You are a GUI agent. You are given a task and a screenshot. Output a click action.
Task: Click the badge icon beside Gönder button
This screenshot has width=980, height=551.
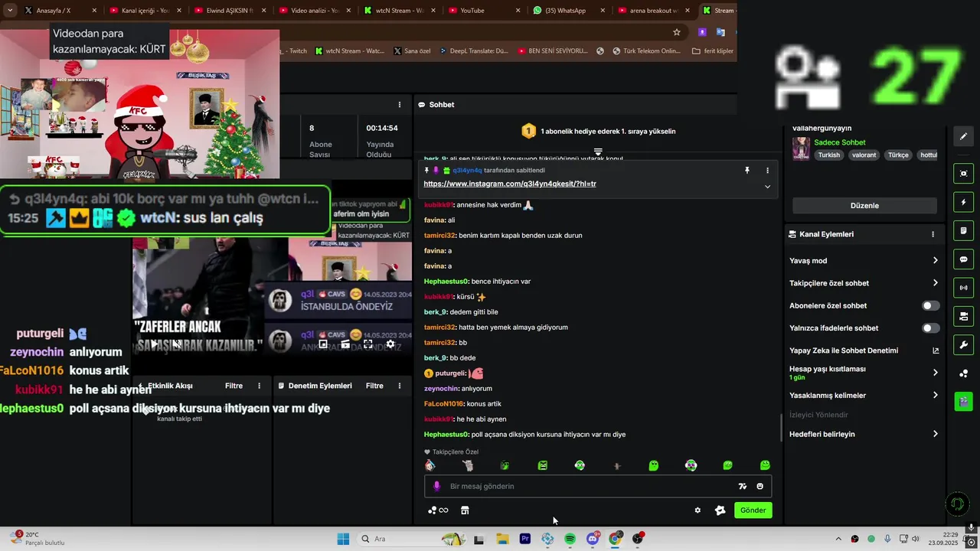[720, 510]
